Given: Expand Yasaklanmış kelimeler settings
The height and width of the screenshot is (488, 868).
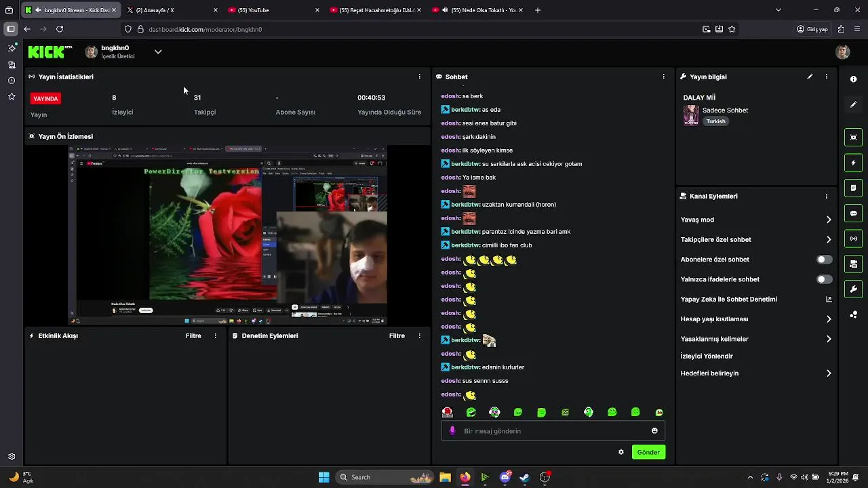Looking at the screenshot, I should (x=829, y=339).
